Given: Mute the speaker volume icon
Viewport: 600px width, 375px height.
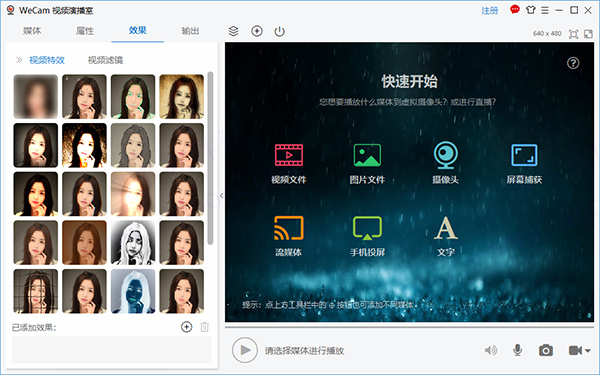Looking at the screenshot, I should point(491,350).
